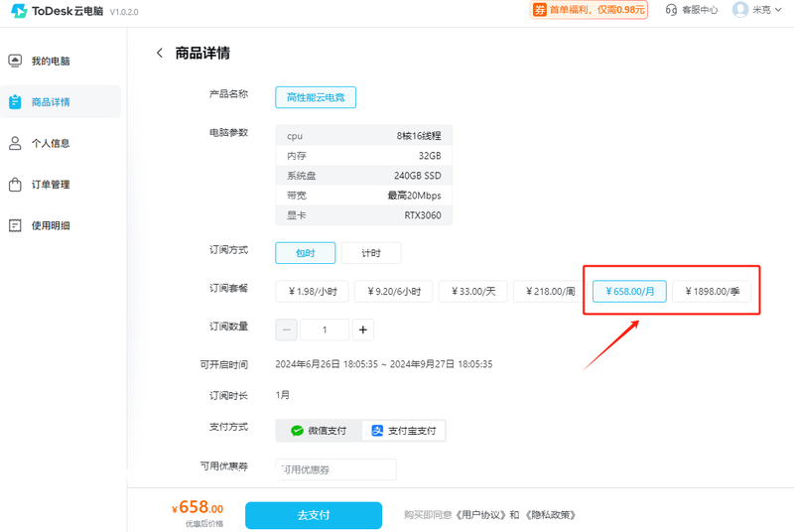
Task: Select 包时 subscription mode
Action: click(305, 253)
